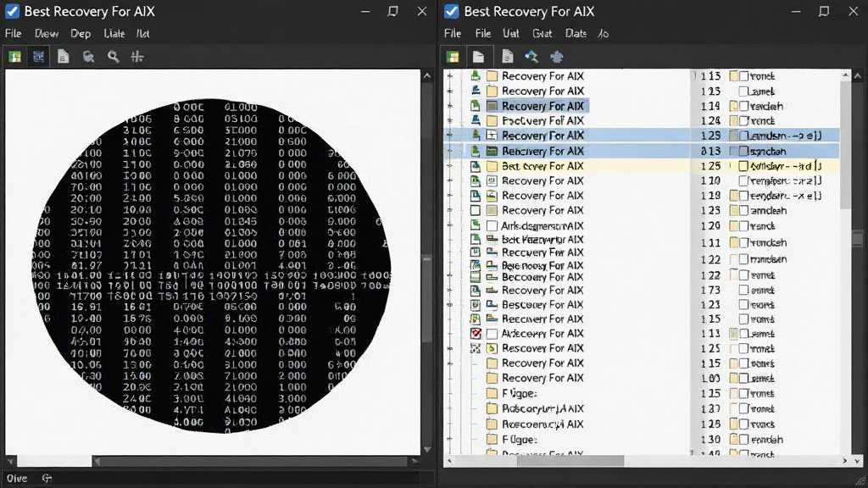Open the Liate menu in the left window

(114, 33)
